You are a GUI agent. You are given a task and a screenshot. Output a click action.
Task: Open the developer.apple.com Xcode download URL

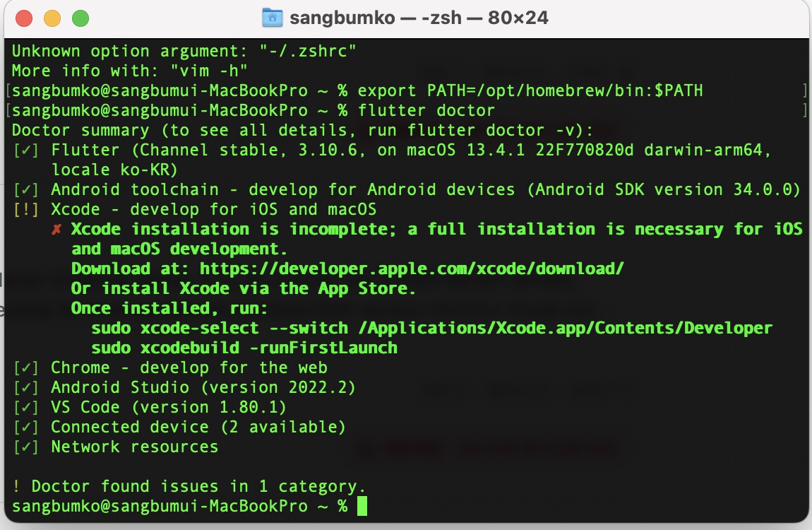pyautogui.click(x=412, y=269)
